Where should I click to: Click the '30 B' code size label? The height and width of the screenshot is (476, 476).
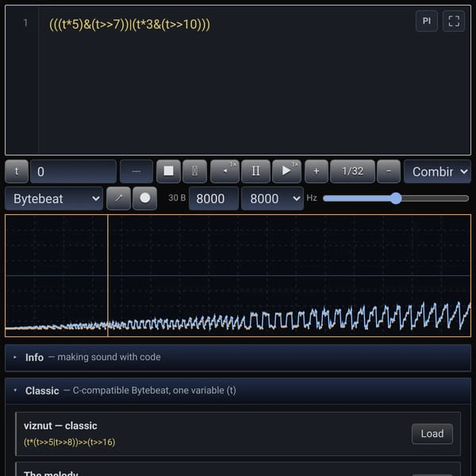[x=177, y=198]
